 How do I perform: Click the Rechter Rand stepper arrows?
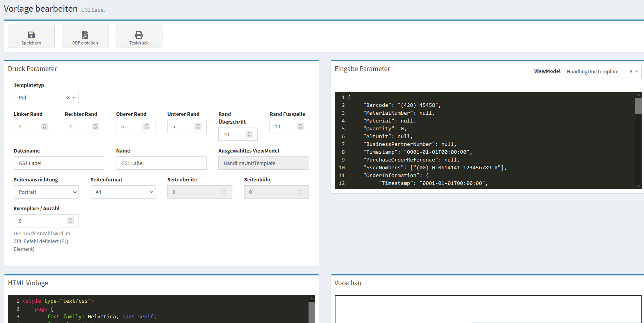96,126
